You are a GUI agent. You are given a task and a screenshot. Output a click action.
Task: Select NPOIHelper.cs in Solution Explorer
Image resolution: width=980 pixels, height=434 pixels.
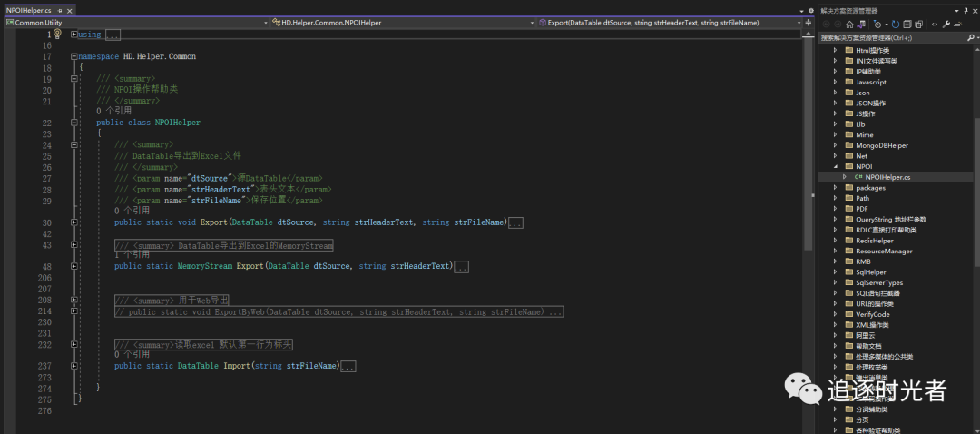point(887,177)
